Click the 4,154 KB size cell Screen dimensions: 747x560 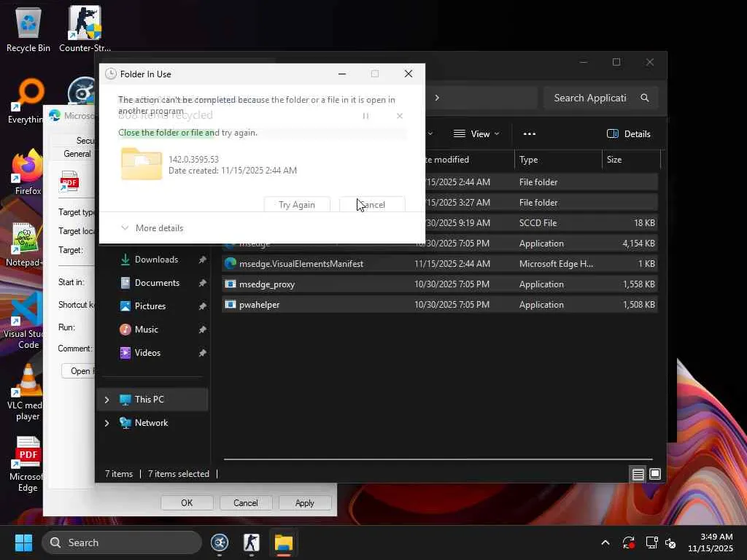pos(638,244)
